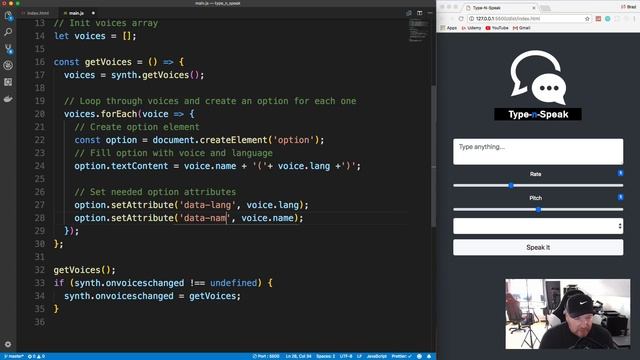The height and width of the screenshot is (360, 640).
Task: Adjust the Pitch slider handle
Action: click(x=538, y=209)
